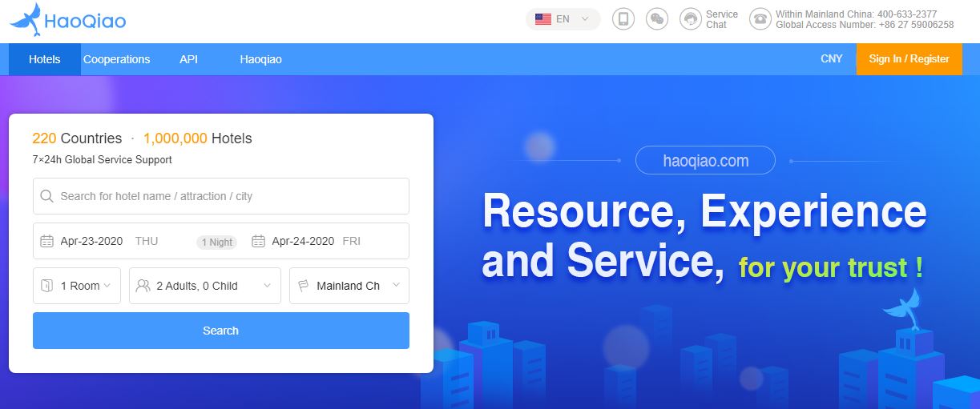Pick check-in date Apr-23-2020
This screenshot has height=409, width=980.
(x=91, y=241)
